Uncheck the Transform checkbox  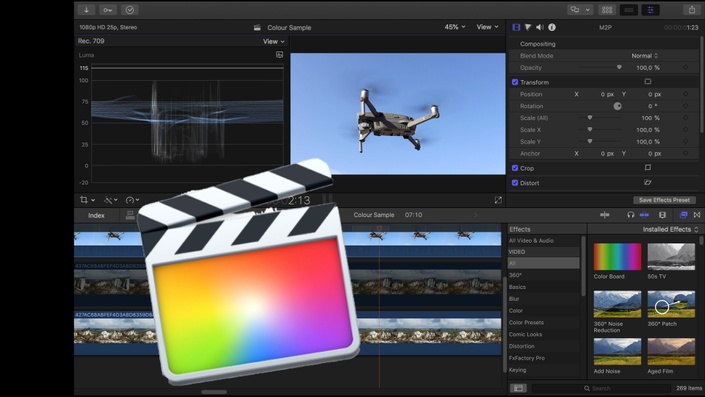pyautogui.click(x=515, y=82)
